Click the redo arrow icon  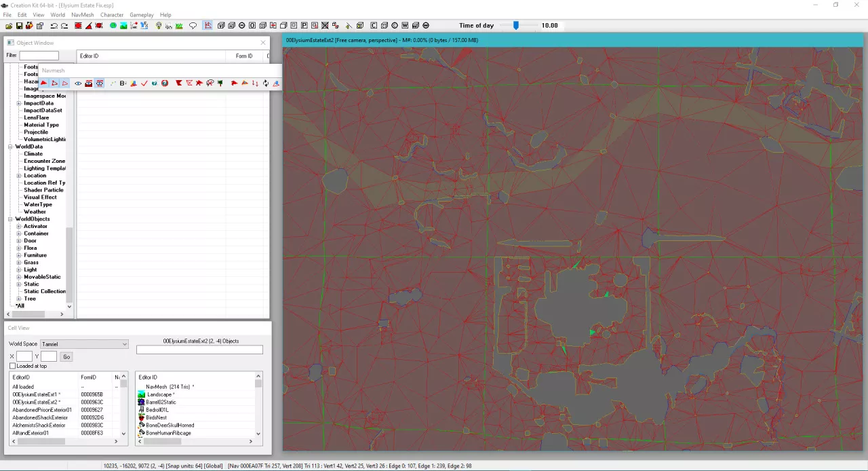coord(64,26)
